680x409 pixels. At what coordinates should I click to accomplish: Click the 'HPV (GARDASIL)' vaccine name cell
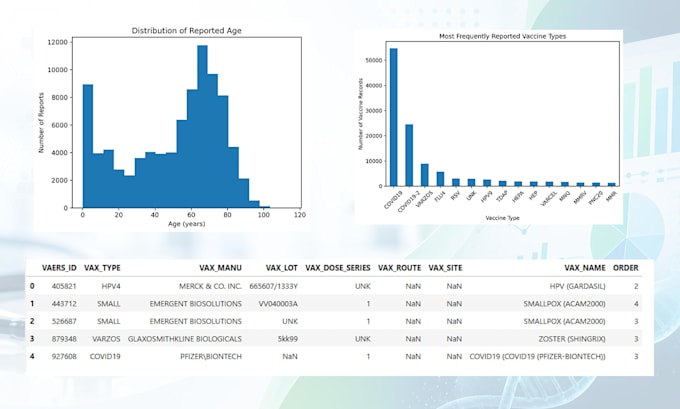(x=578, y=286)
